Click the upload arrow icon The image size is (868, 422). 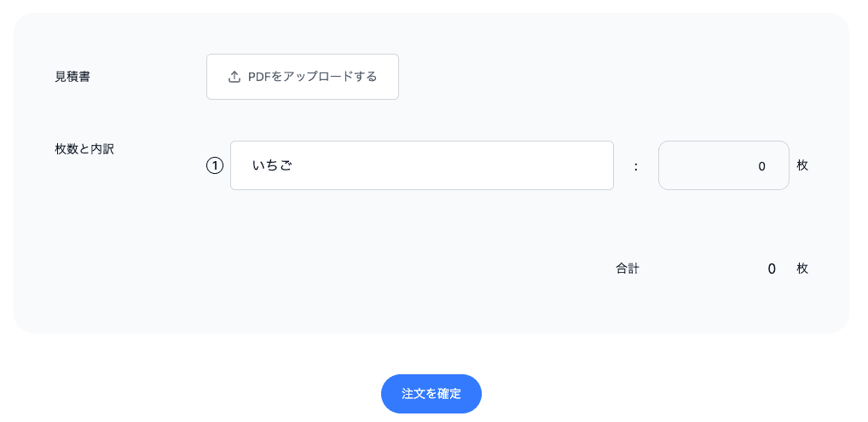(x=234, y=77)
